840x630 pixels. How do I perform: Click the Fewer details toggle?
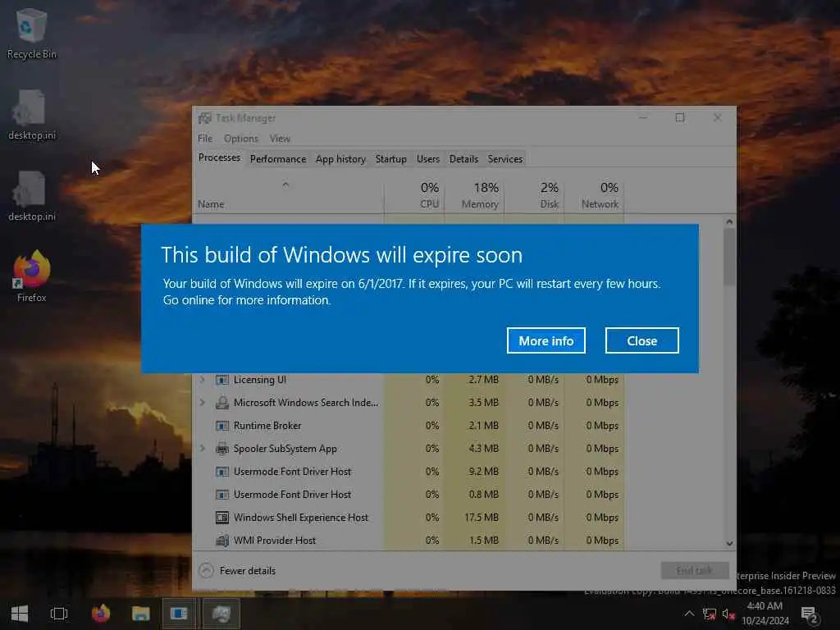pos(237,571)
